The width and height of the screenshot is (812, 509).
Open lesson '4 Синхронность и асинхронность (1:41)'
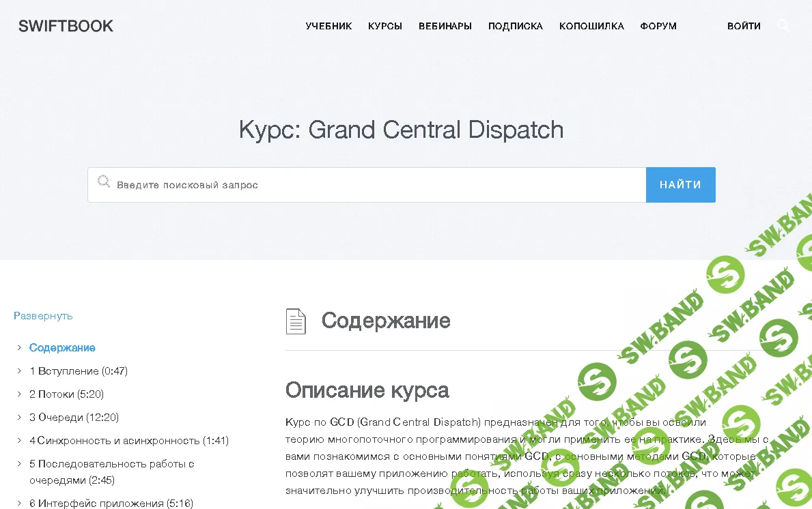pyautogui.click(x=129, y=440)
